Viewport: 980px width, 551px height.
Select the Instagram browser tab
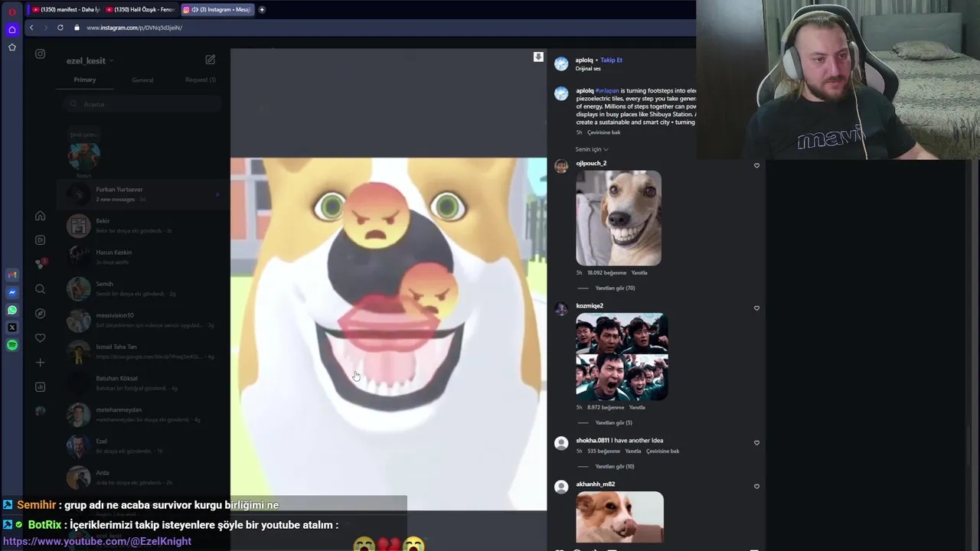[x=217, y=10]
